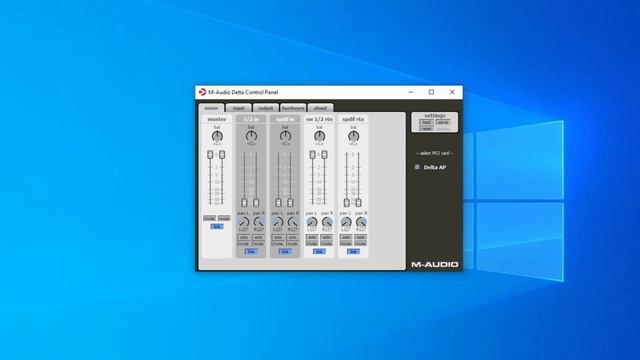Open the output tab
Image resolution: width=640 pixels, height=360 pixels.
tap(266, 108)
